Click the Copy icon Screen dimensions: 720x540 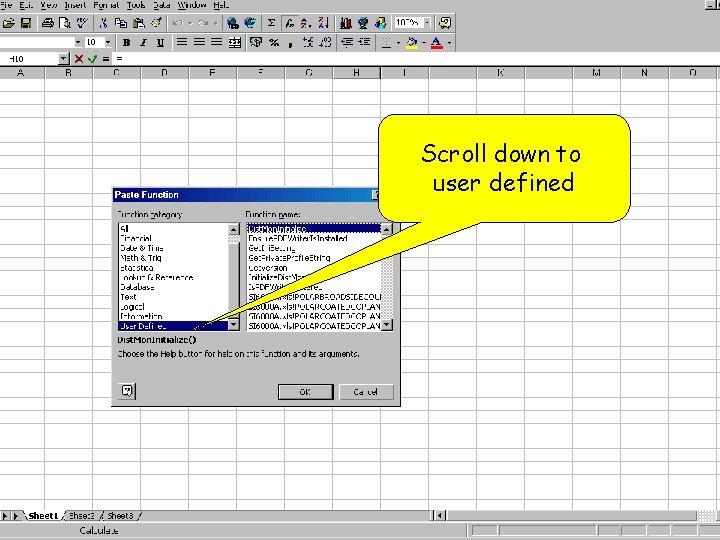click(121, 23)
